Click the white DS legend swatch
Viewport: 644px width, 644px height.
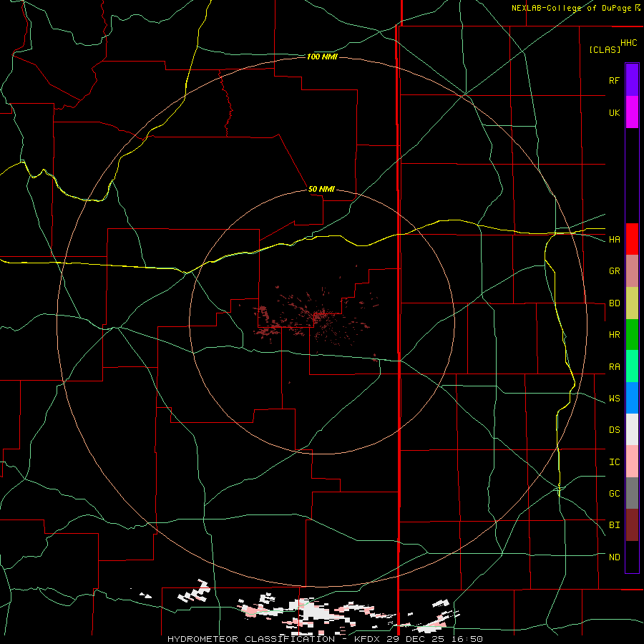pos(632,429)
